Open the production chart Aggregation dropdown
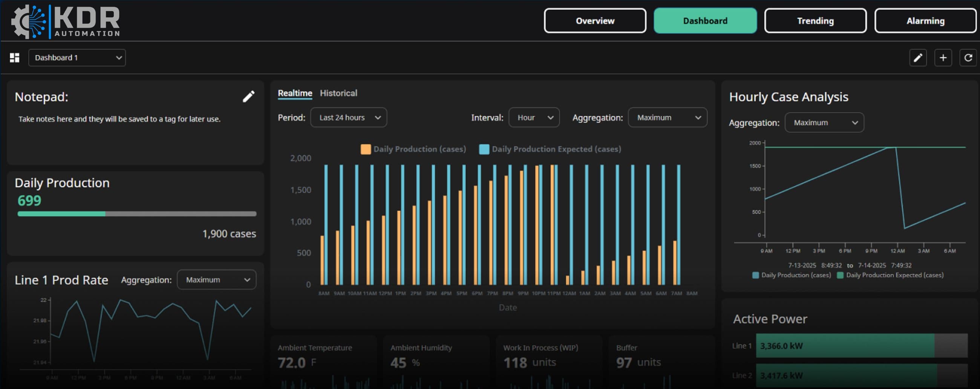Image resolution: width=980 pixels, height=389 pixels. point(667,117)
